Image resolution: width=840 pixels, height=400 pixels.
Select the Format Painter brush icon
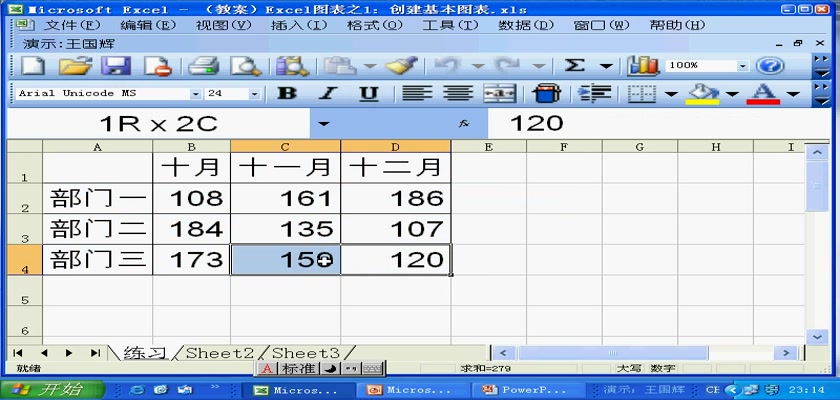[x=401, y=66]
